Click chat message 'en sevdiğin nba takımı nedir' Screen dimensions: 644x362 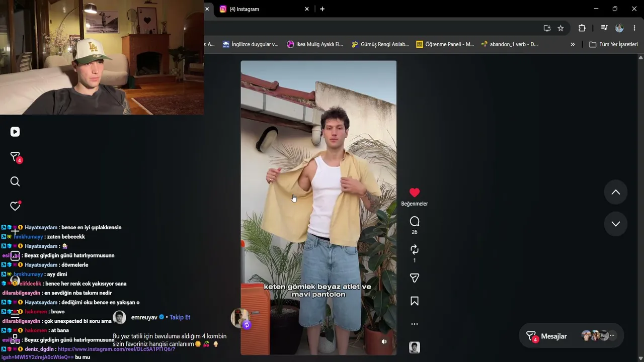[x=77, y=293]
